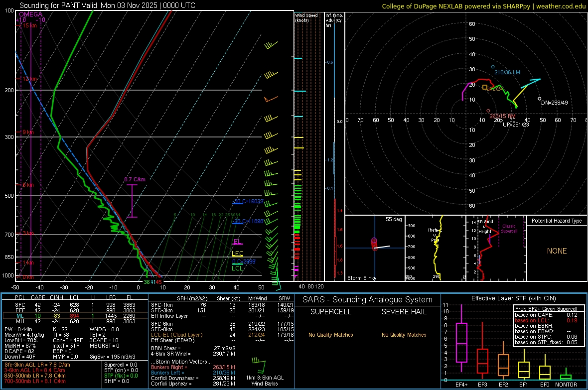Viewport: 588px width, 390px height.
Task: Click the 'SigSvr = 195 m3/s3' value
Action: point(113,357)
